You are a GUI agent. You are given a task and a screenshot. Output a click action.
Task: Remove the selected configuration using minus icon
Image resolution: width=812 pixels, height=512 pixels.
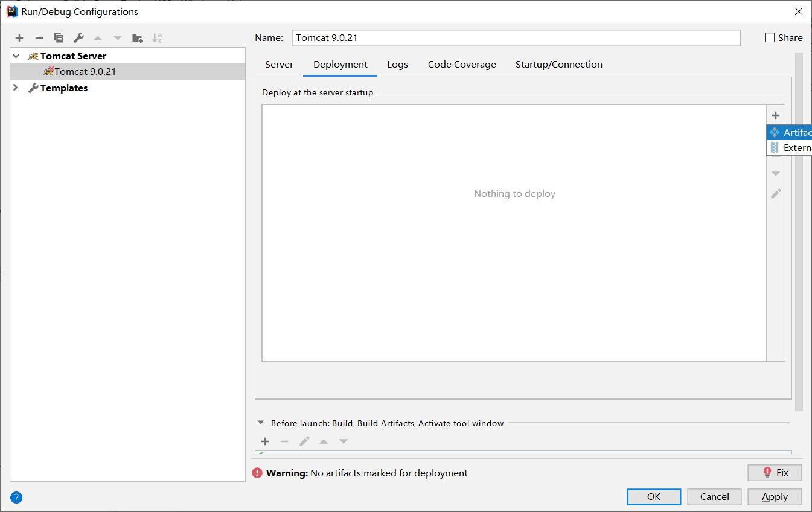[39, 38]
